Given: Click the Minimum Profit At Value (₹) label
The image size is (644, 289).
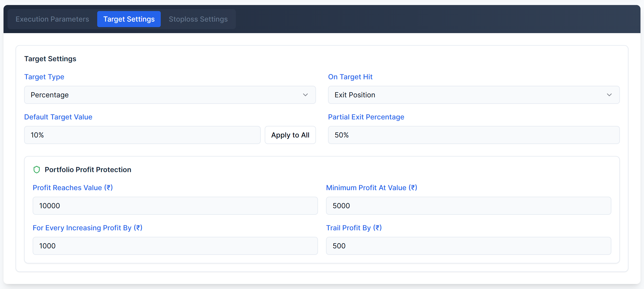Looking at the screenshot, I should pos(372,188).
